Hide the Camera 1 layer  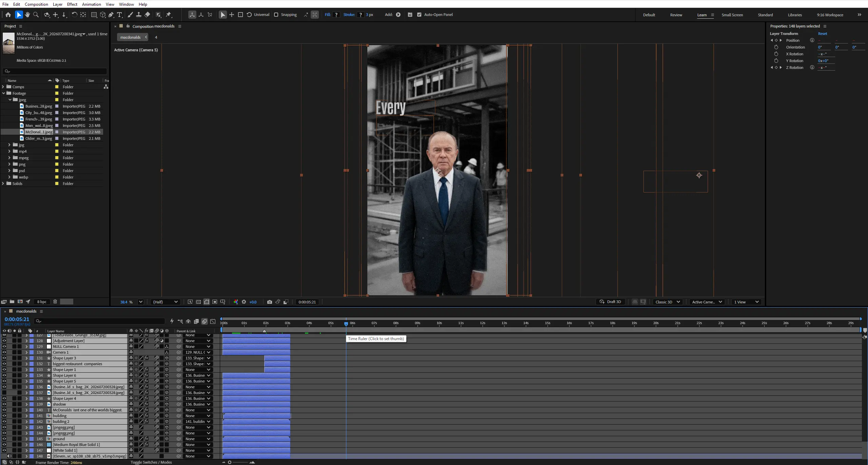[4, 352]
